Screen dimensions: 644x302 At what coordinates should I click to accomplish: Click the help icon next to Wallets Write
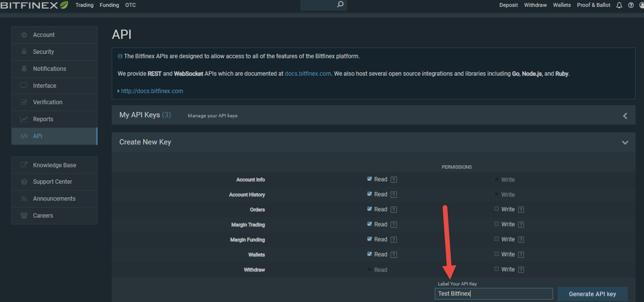pyautogui.click(x=521, y=255)
